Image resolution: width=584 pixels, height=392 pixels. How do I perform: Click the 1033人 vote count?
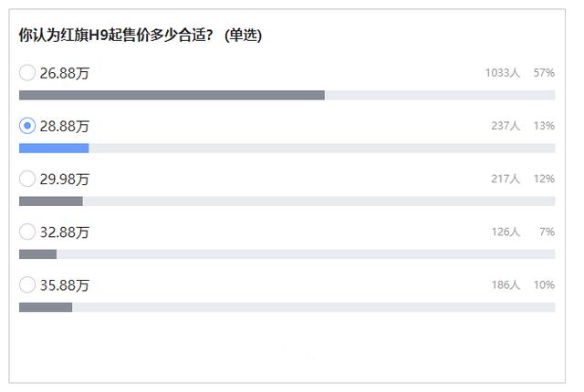[502, 73]
